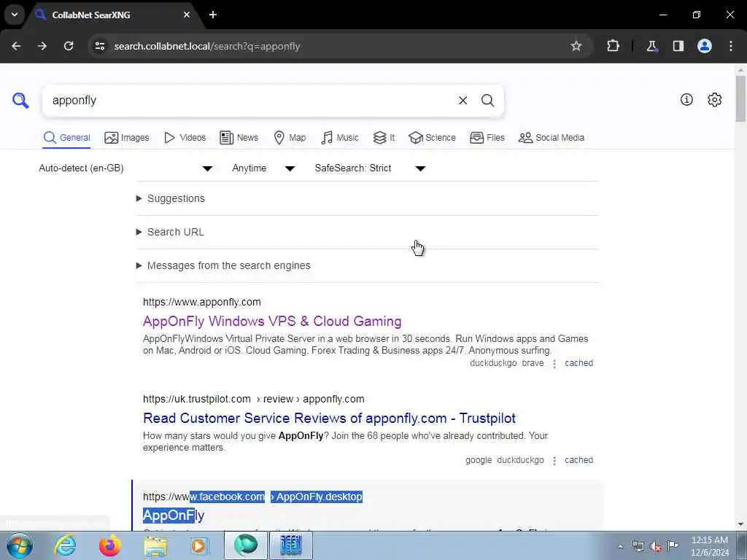
Task: Open more options for AppOnFly VPS result
Action: pos(554,364)
